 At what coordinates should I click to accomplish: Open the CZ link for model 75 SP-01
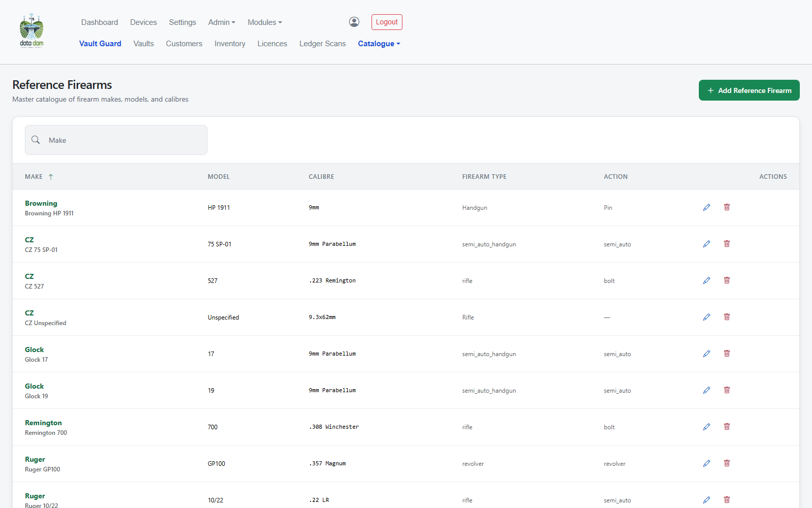coord(29,240)
